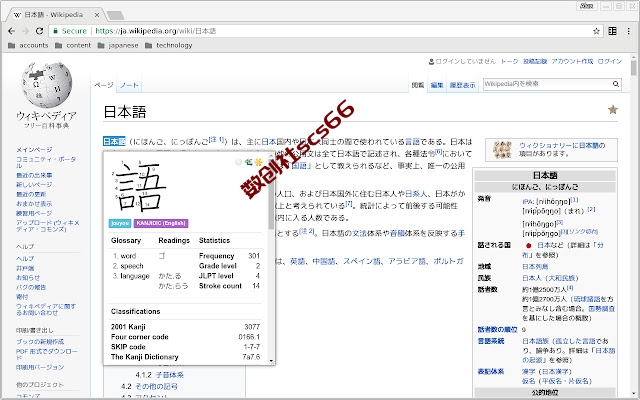Reload the current page

tap(39, 31)
